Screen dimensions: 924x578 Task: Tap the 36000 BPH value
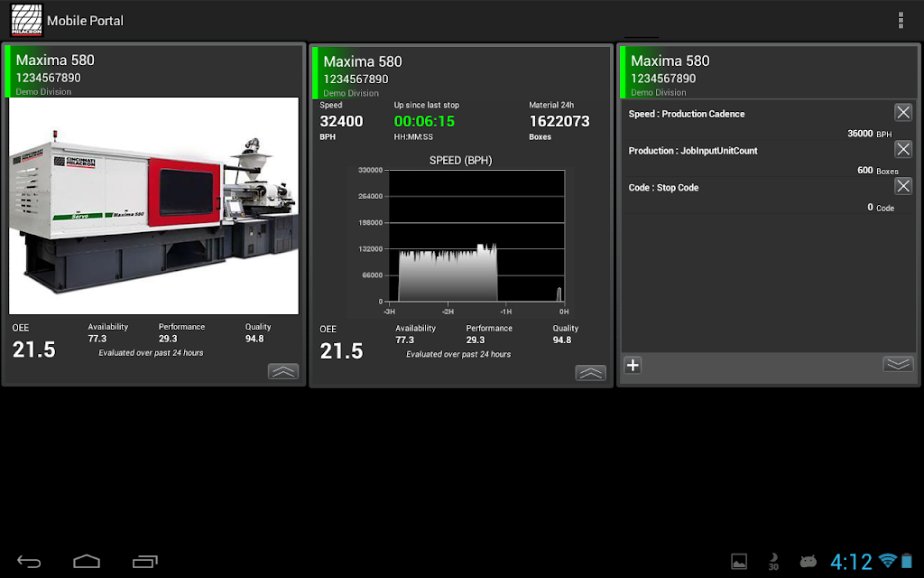[870, 134]
